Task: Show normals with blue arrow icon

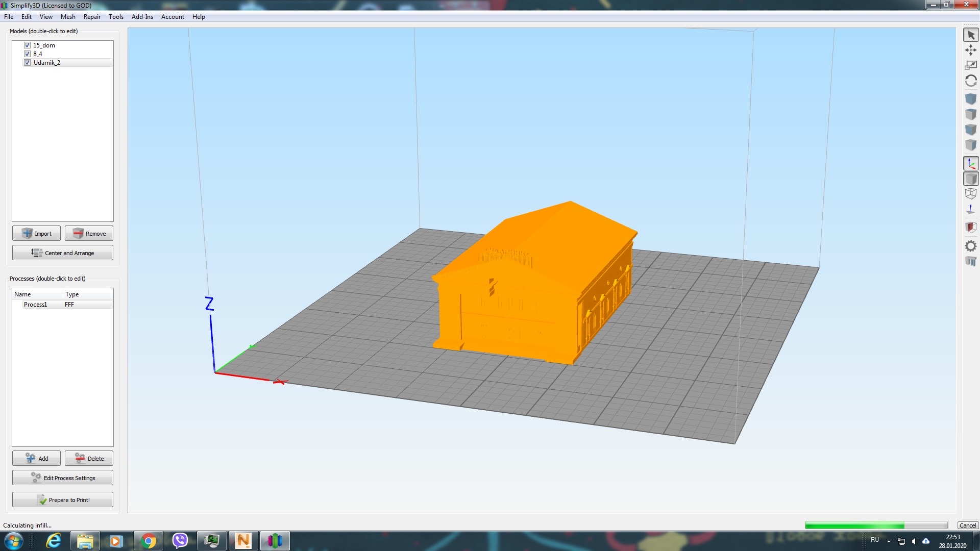Action: [971, 209]
